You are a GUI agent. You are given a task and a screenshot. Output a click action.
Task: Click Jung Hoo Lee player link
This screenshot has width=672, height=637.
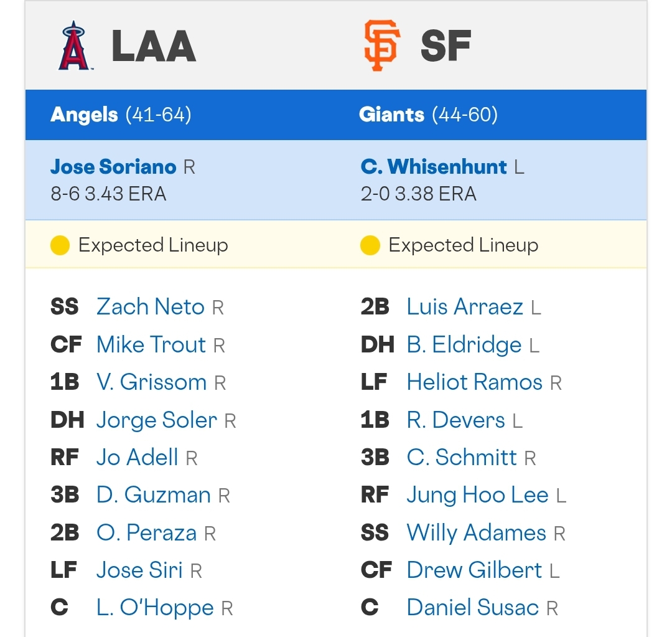tap(478, 494)
